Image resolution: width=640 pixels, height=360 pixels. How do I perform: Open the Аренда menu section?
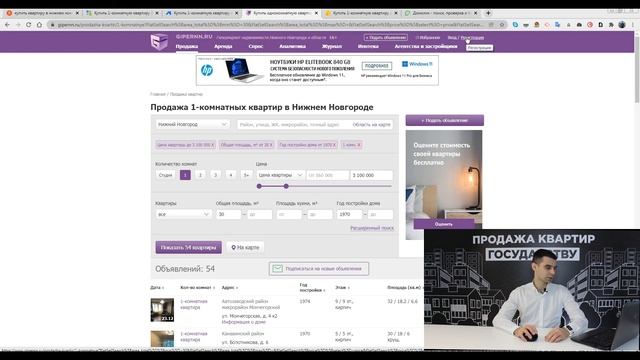pyautogui.click(x=223, y=47)
